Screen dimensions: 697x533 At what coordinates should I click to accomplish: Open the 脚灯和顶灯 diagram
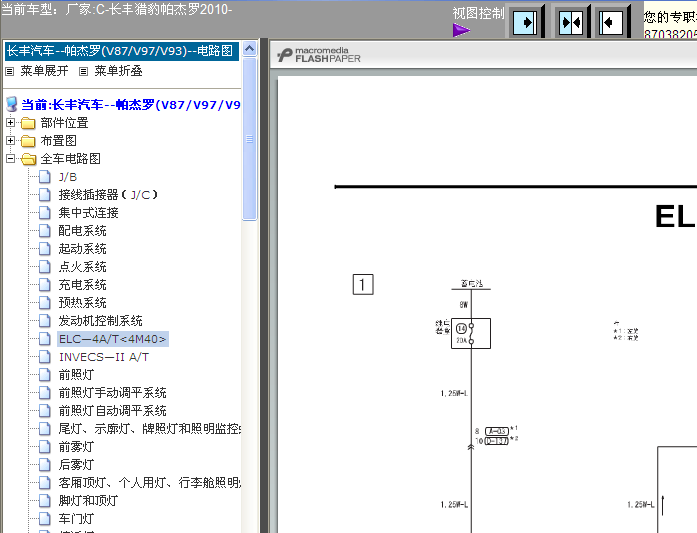[x=88, y=501]
